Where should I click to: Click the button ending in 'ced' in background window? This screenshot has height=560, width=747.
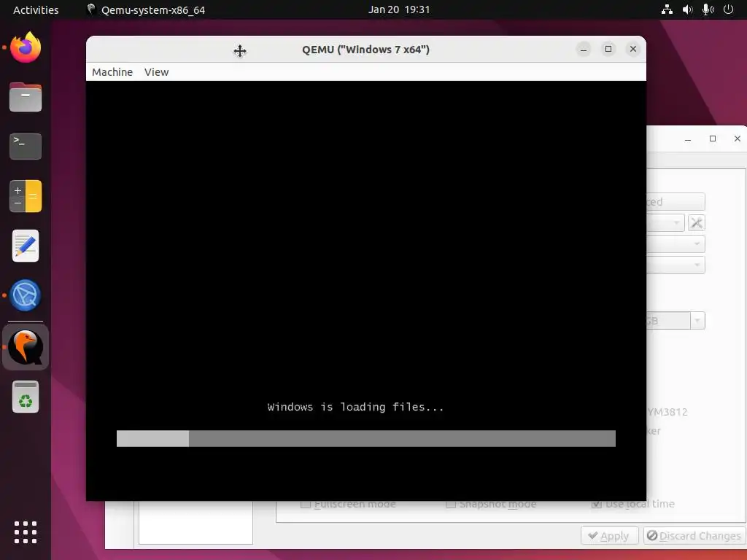point(676,202)
